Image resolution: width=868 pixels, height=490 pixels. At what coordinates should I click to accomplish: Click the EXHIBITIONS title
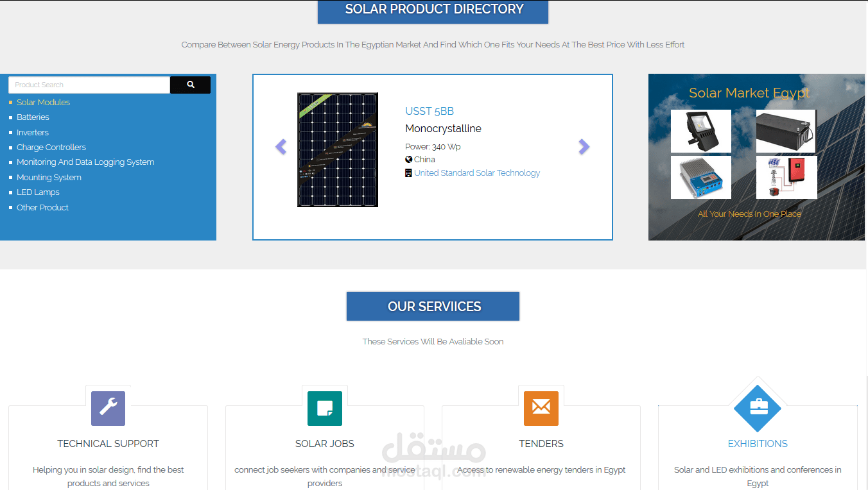(x=758, y=444)
